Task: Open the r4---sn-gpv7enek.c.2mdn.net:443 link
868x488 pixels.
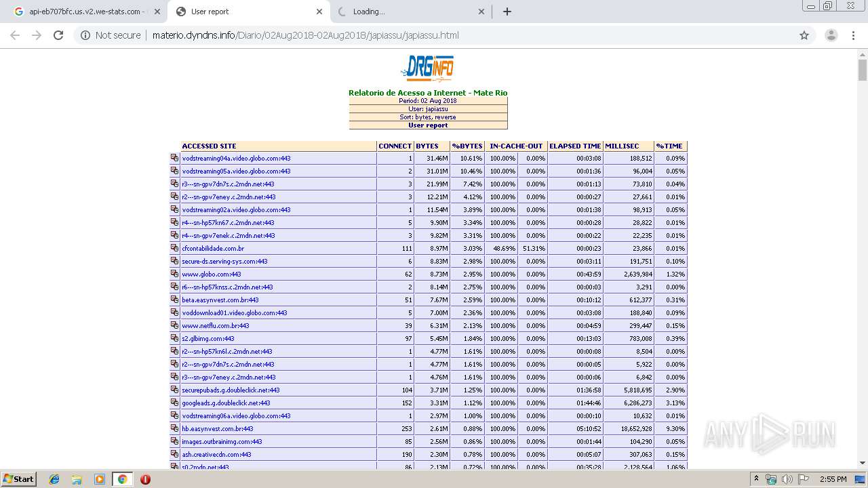Action: click(x=229, y=235)
